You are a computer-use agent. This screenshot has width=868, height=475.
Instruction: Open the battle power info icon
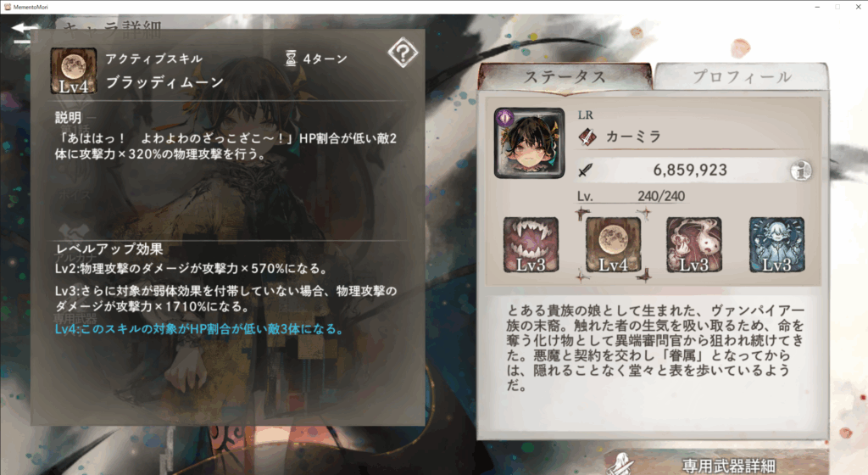pos(800,170)
